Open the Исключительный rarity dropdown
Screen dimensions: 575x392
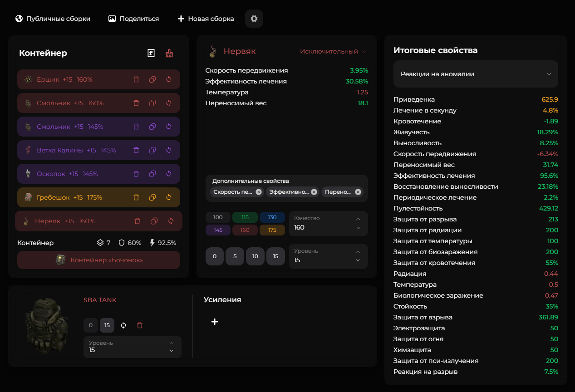[334, 52]
